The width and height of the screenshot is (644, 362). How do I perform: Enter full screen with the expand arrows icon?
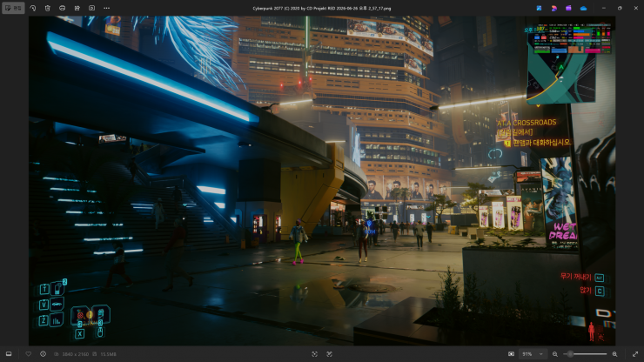pos(635,354)
